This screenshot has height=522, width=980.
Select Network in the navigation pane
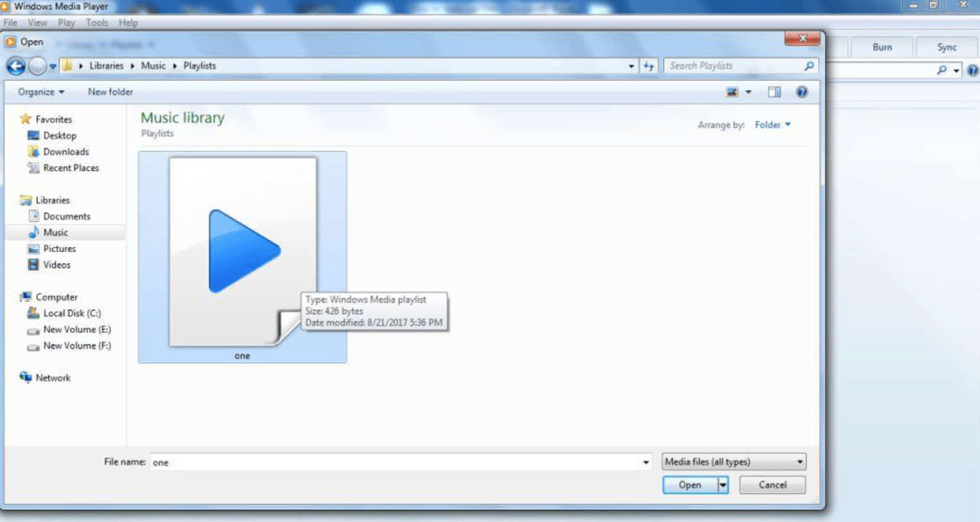click(53, 378)
